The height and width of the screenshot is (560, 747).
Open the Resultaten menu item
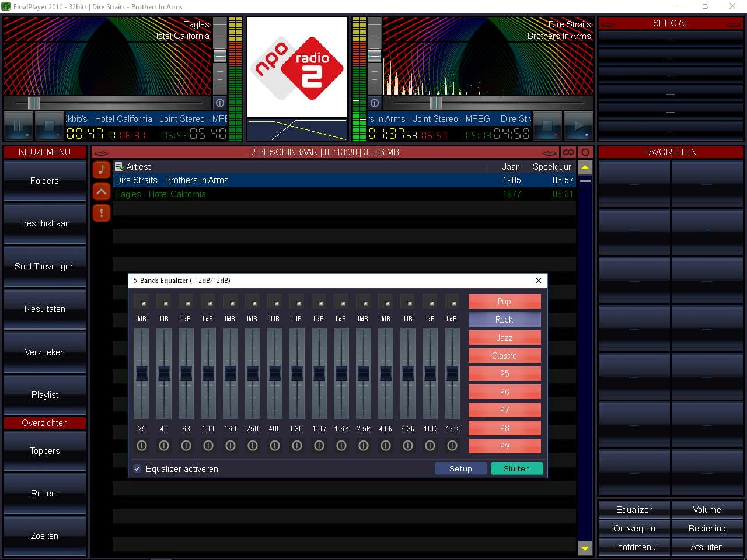click(x=45, y=309)
